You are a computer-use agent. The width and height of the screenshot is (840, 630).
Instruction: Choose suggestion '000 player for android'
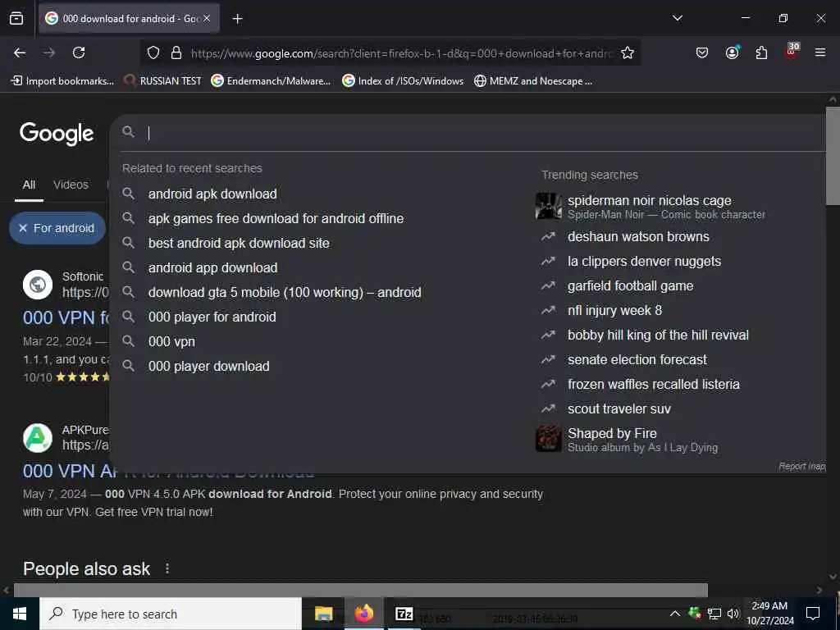[x=212, y=317]
